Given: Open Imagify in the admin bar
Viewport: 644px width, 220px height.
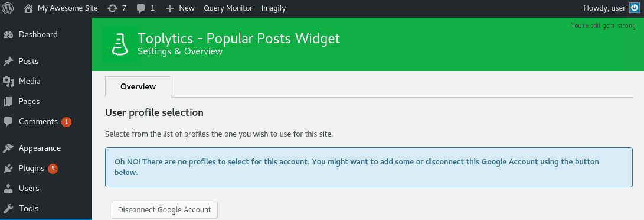Looking at the screenshot, I should pos(273,8).
